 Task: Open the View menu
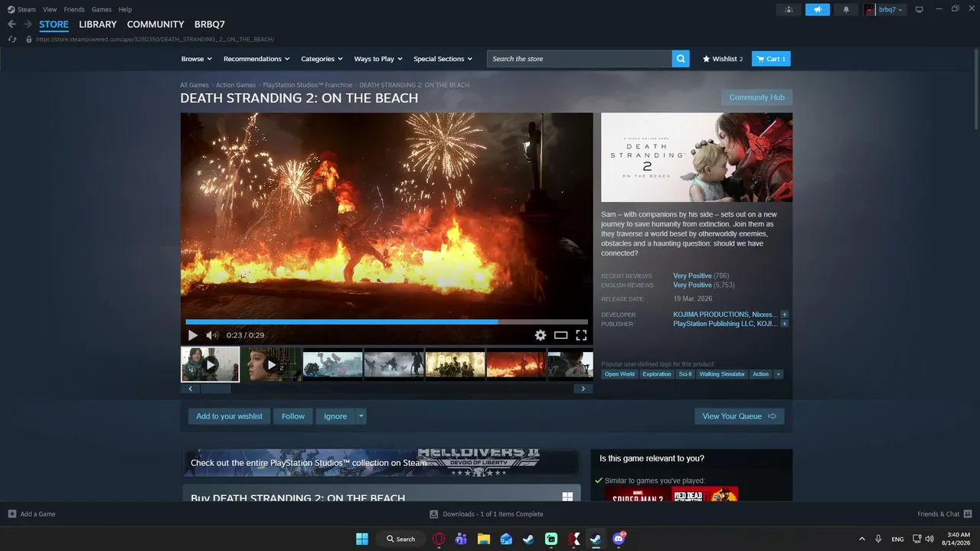tap(50, 9)
